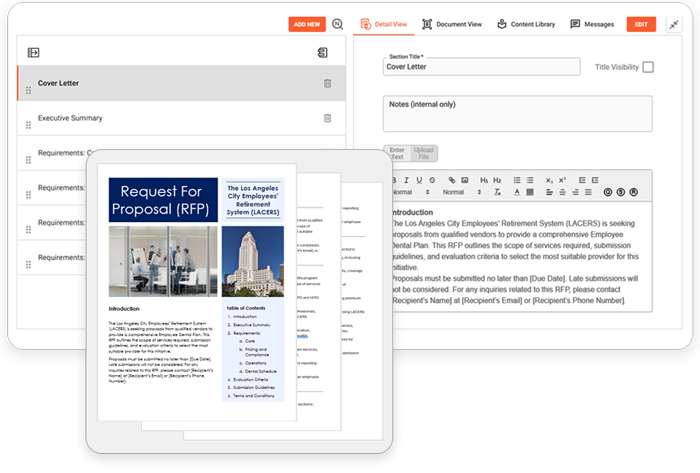
Task: Open the partly hidden Normal dropdown below italic
Action: (411, 192)
